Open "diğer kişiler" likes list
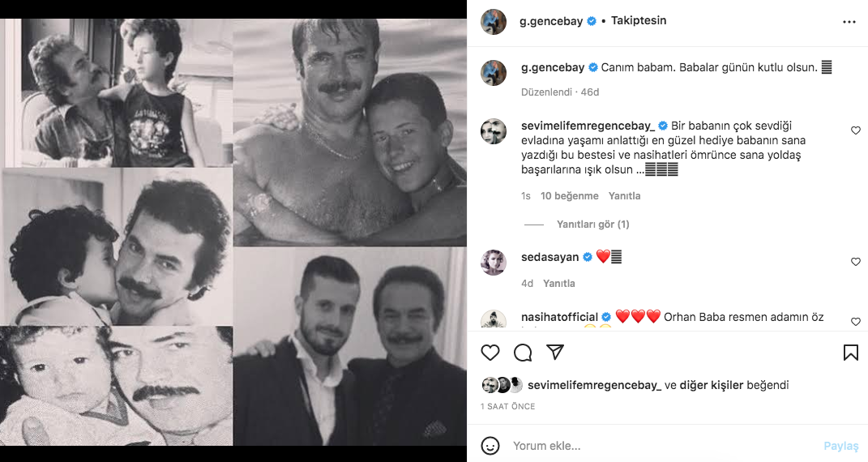Viewport: 868px width, 462px height. pyautogui.click(x=711, y=386)
